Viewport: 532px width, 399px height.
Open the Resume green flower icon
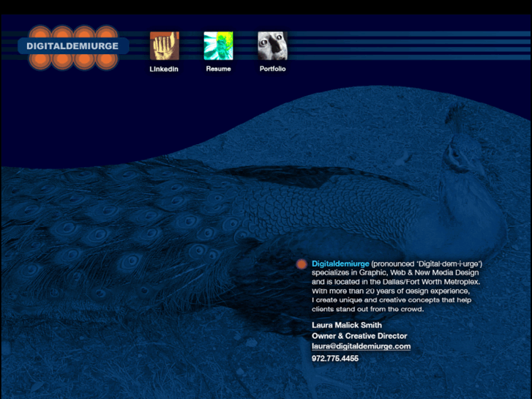219,46
